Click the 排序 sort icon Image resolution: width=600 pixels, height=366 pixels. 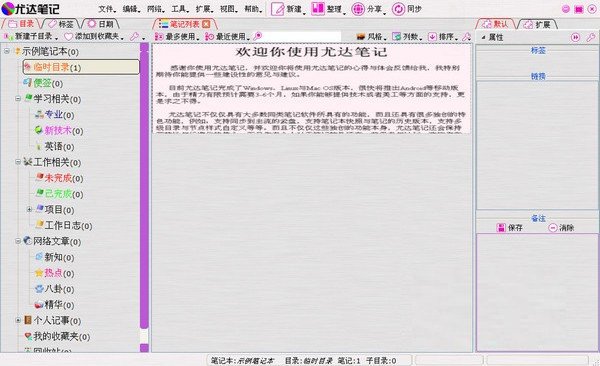pyautogui.click(x=432, y=37)
